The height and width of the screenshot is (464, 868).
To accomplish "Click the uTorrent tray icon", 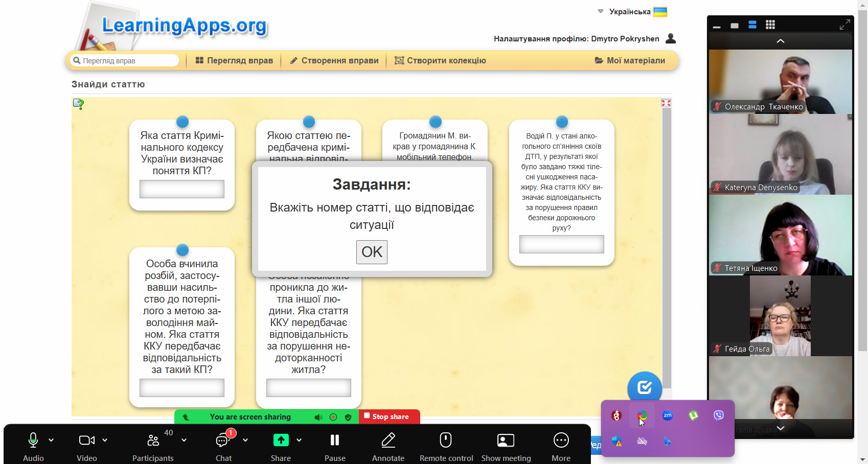I will click(x=693, y=415).
